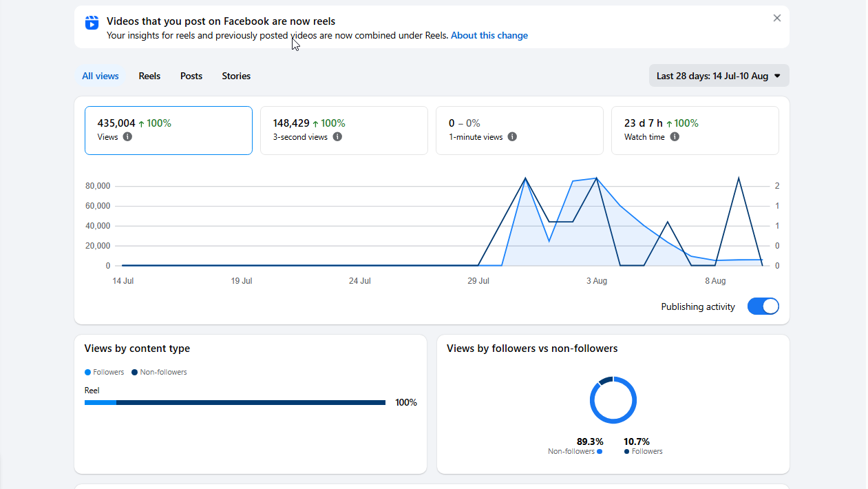The height and width of the screenshot is (489, 868).
Task: Click the info icon next to Views
Action: click(127, 137)
